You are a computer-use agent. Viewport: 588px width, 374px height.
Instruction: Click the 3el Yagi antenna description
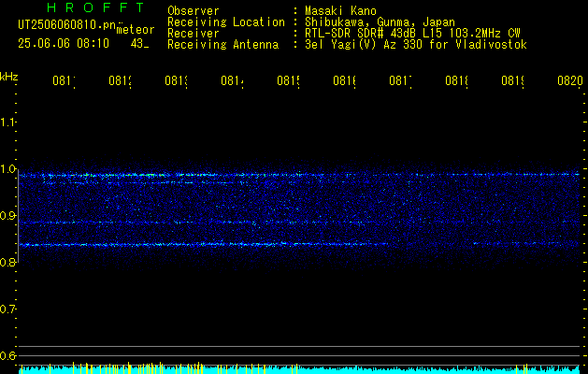(x=416, y=45)
